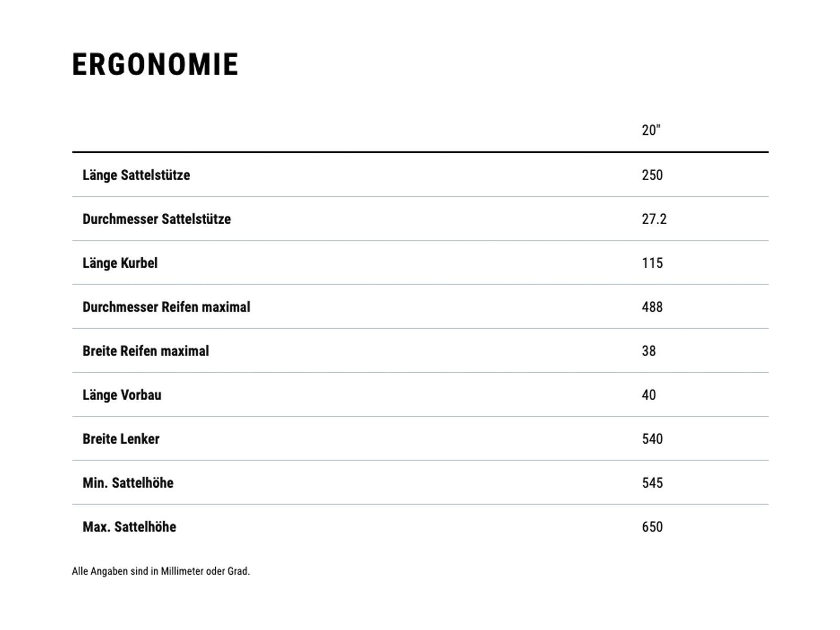The height and width of the screenshot is (630, 840).
Task: Select the max tire width value 38
Action: (x=648, y=351)
